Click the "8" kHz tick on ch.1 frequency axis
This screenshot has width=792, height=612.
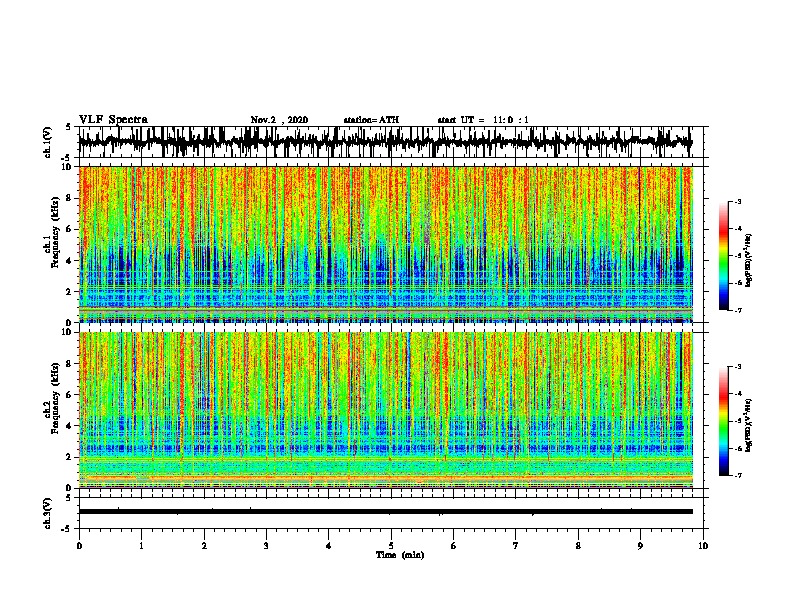click(70, 198)
